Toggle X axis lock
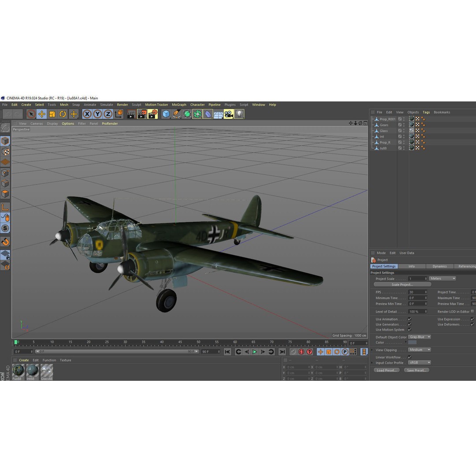 click(x=87, y=114)
